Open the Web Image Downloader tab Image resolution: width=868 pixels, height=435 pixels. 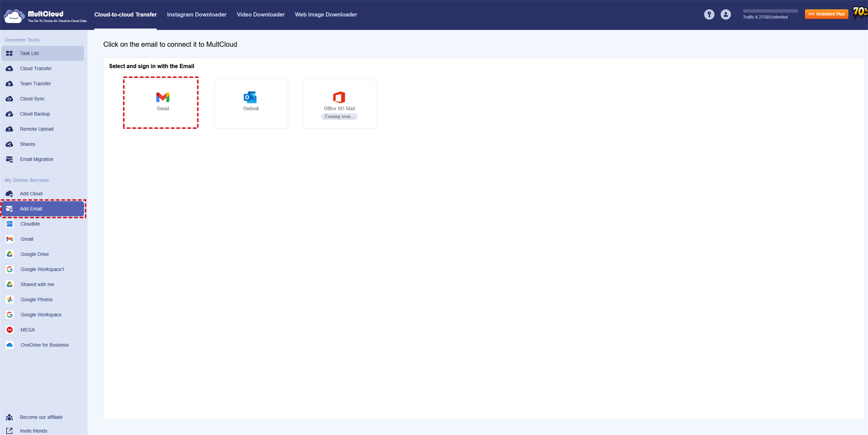(x=326, y=15)
